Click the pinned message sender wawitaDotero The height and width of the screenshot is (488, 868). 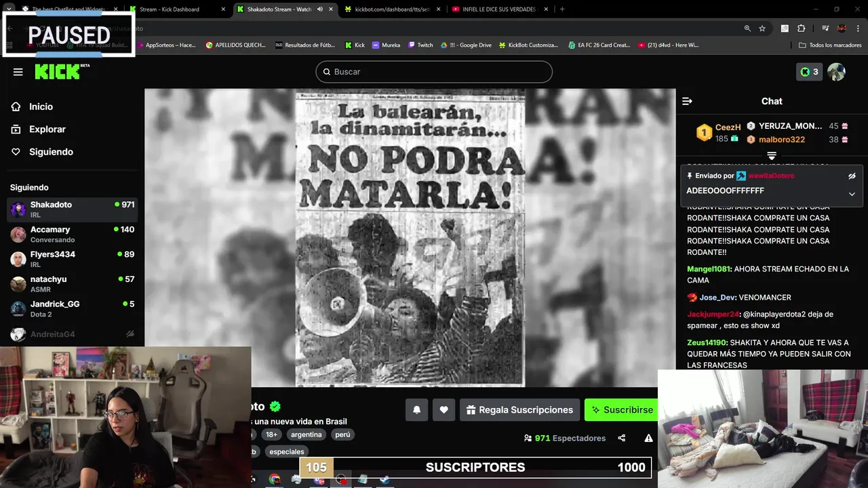772,176
